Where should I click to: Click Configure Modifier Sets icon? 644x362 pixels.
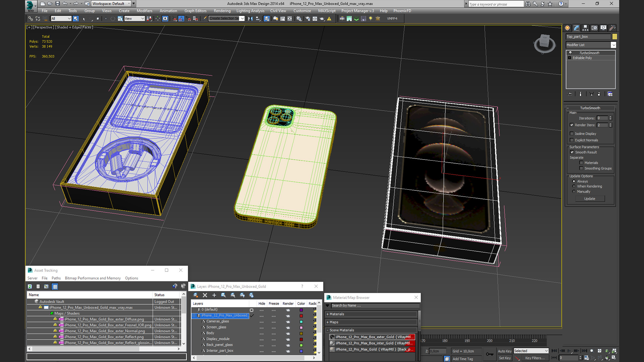point(610,94)
